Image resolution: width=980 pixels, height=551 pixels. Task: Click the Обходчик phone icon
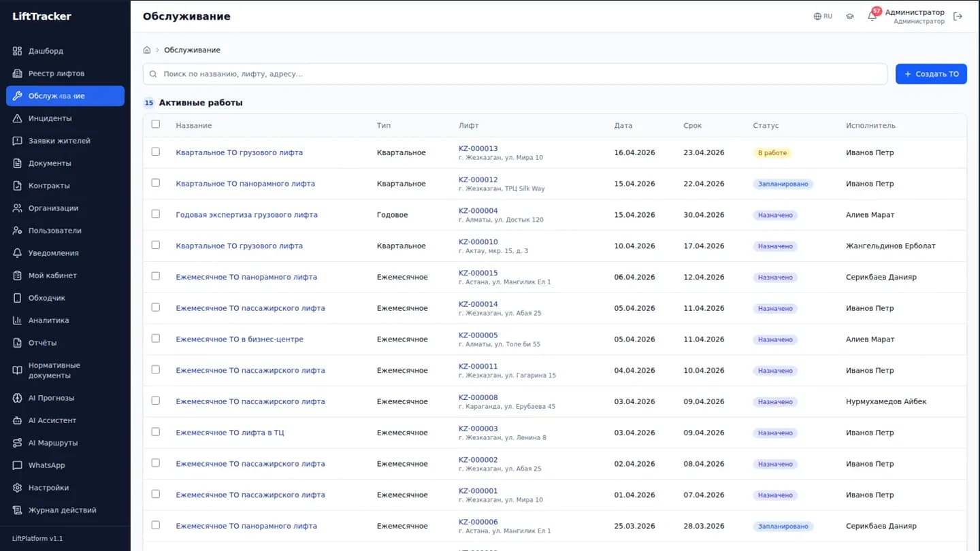[18, 298]
